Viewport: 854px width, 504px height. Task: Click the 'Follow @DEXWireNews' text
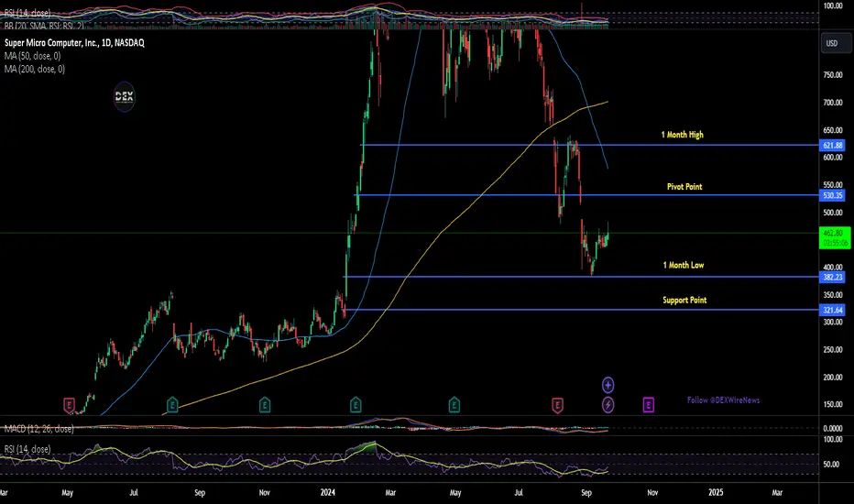723,400
